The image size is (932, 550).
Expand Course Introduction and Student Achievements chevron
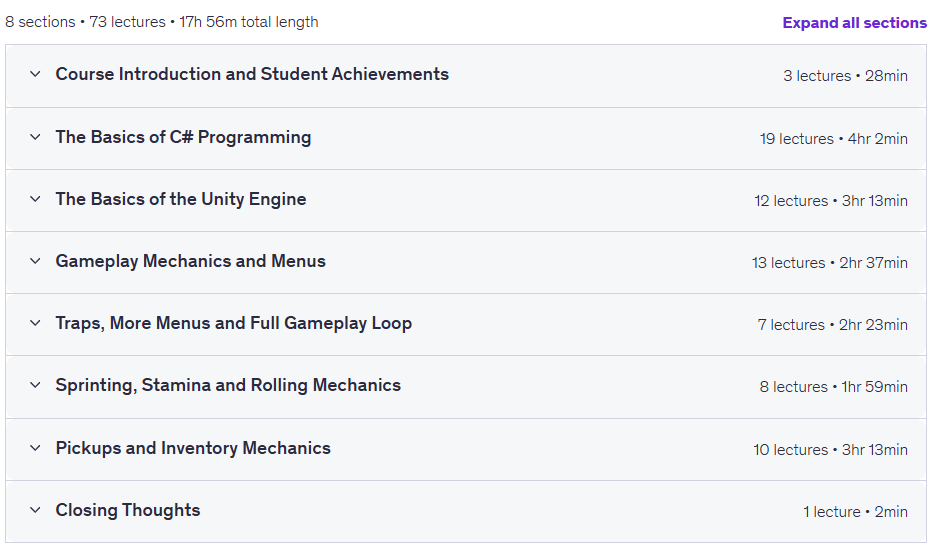35,74
